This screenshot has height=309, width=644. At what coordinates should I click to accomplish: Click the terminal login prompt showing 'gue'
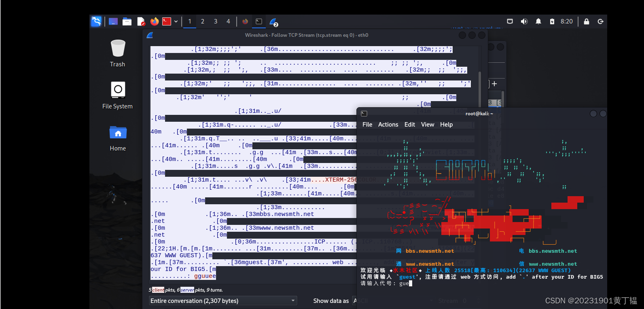pyautogui.click(x=386, y=283)
